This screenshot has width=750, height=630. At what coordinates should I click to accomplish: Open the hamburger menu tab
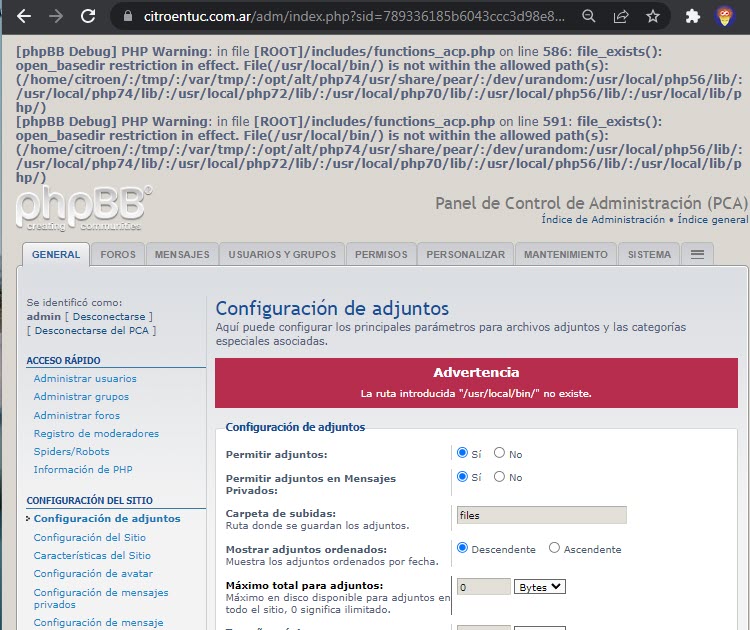point(697,254)
